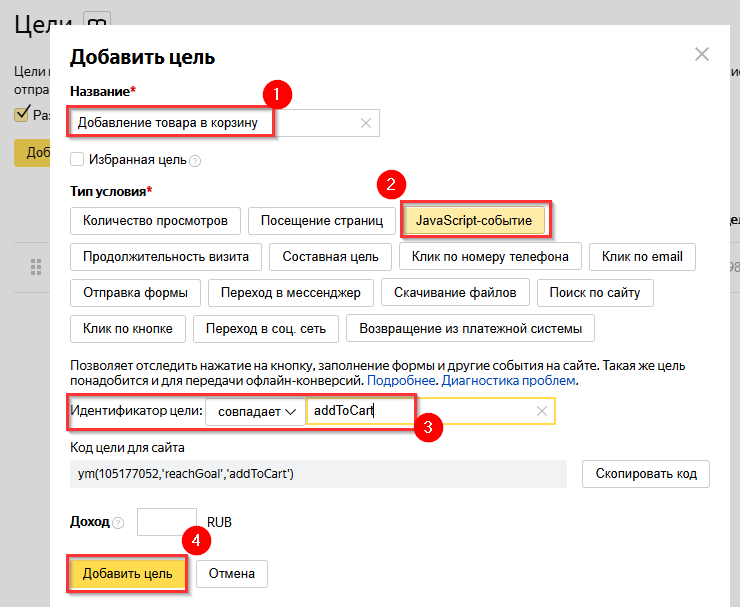This screenshot has height=607, width=740.
Task: Enable the Избранная цель checkbox
Action: (x=77, y=159)
